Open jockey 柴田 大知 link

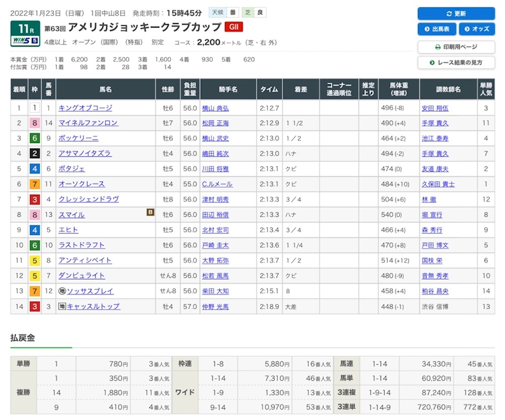(215, 291)
